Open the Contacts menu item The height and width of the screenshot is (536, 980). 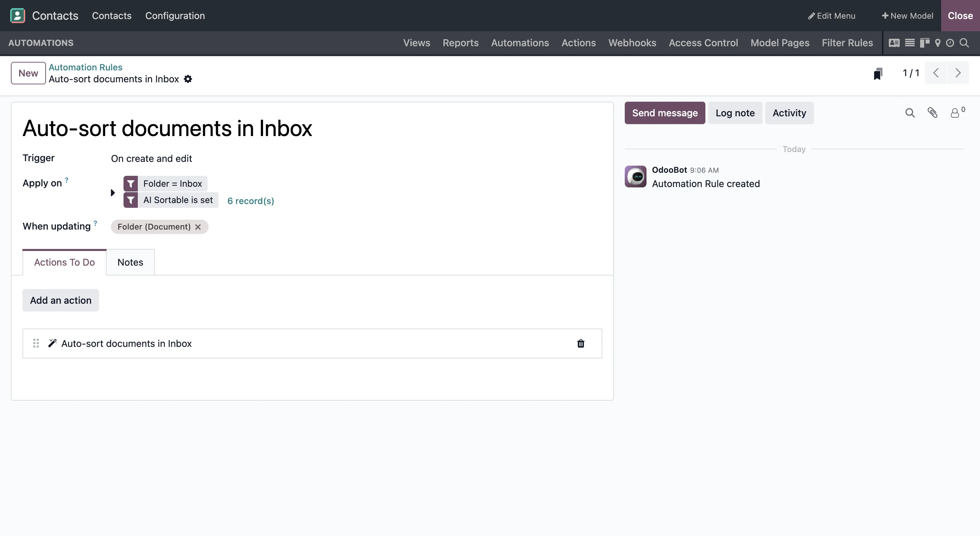coord(112,16)
